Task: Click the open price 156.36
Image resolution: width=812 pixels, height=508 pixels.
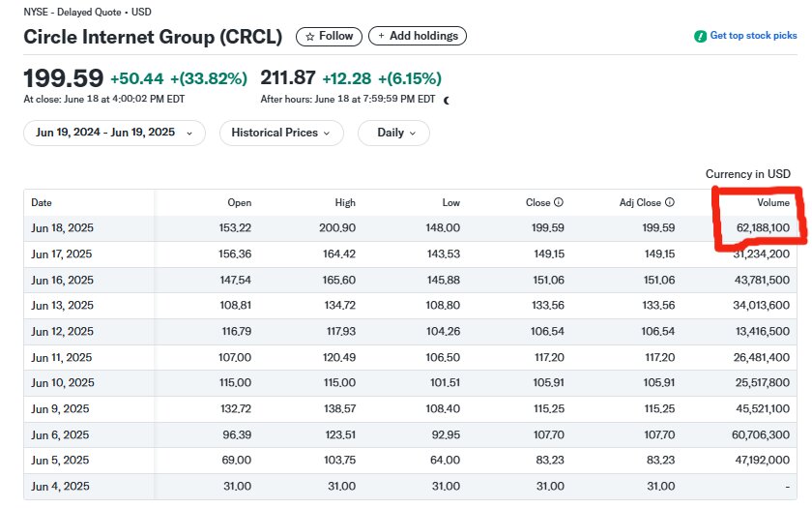Action: (x=235, y=254)
